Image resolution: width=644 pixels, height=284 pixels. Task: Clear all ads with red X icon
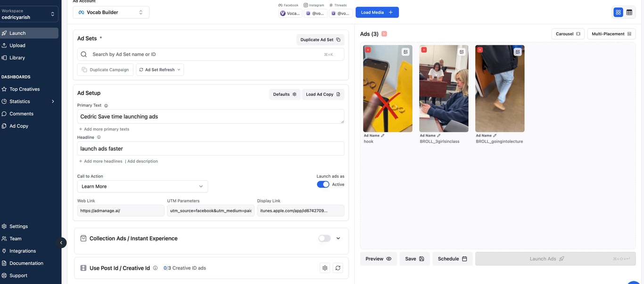click(384, 34)
